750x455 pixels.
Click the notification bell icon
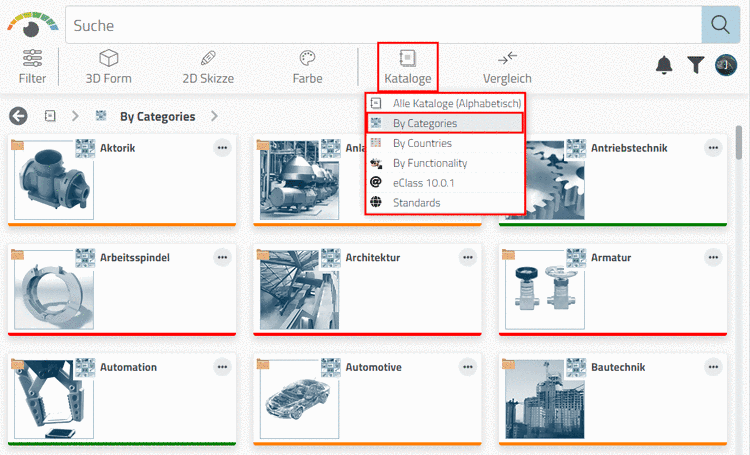[x=664, y=65]
